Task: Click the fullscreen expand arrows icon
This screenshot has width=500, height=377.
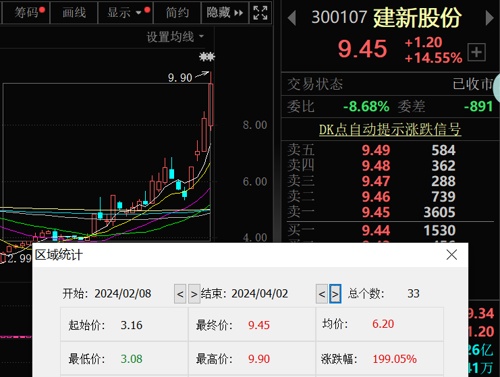Action: click(260, 13)
